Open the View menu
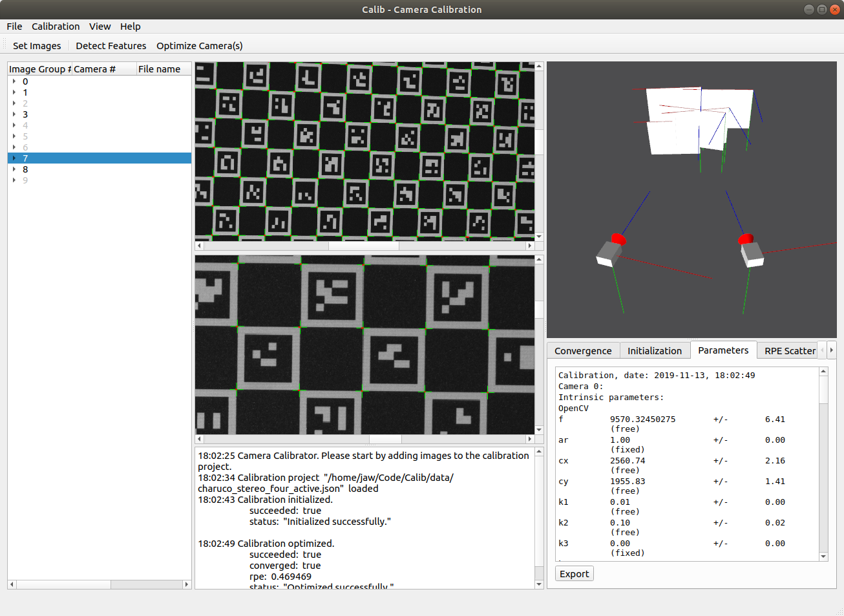 click(100, 27)
